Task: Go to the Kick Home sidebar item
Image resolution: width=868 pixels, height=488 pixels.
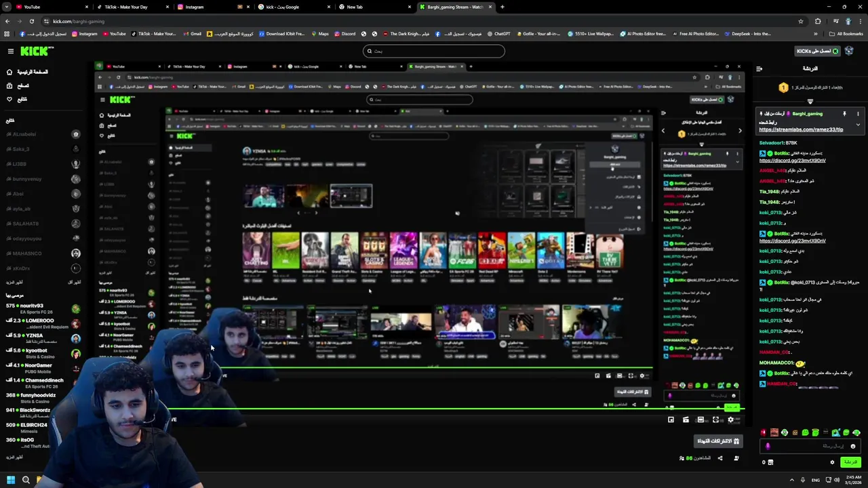Action: click(27, 72)
